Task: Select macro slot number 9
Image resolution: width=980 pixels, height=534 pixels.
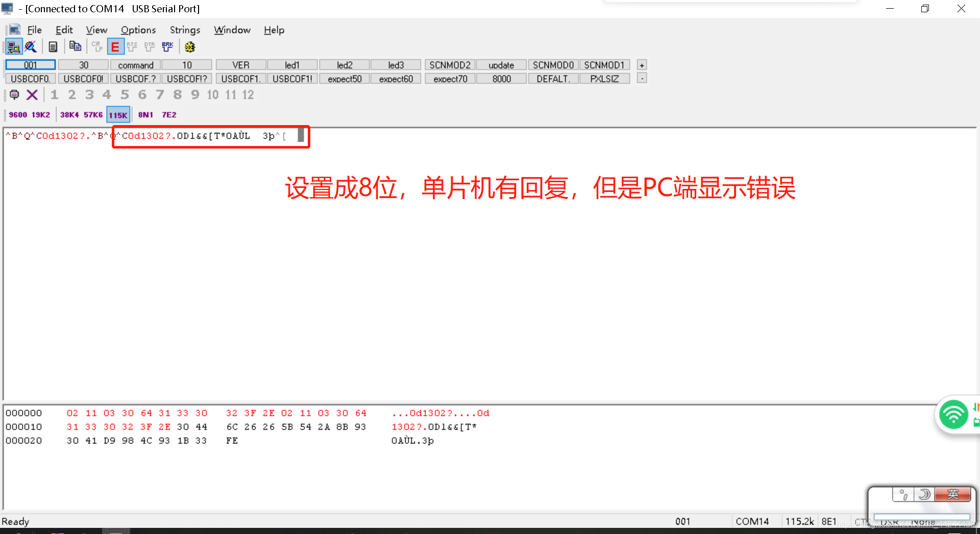Action: click(195, 94)
